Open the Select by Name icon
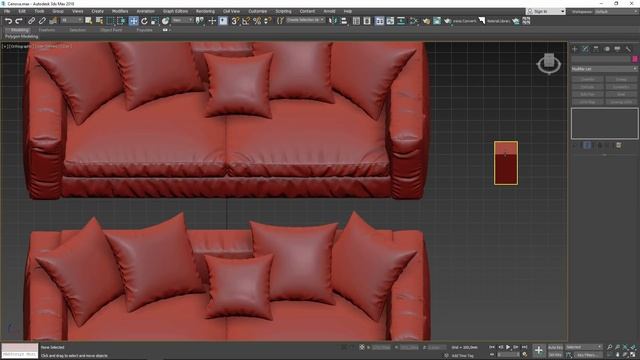 point(99,20)
